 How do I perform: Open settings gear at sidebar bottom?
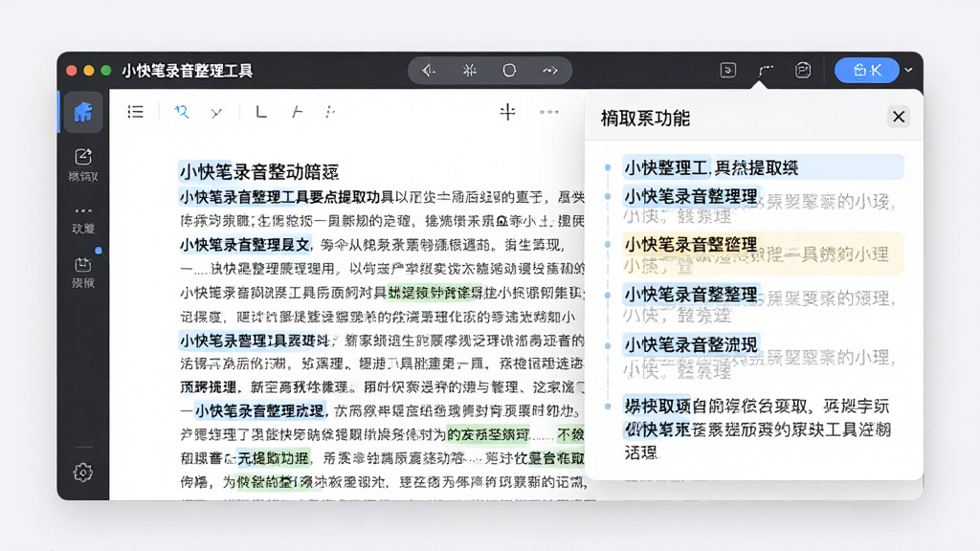[82, 473]
